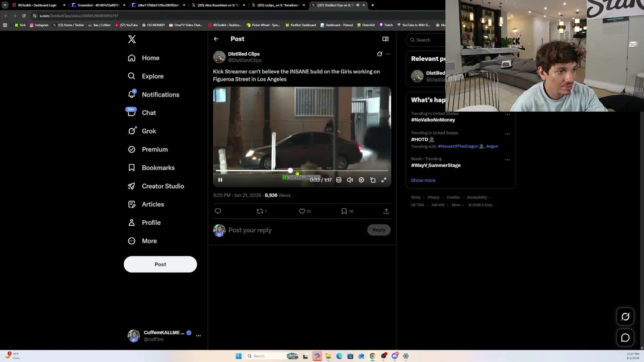The image size is (644, 362).
Task: Open File Explorer from the taskbar
Action: pos(328,356)
